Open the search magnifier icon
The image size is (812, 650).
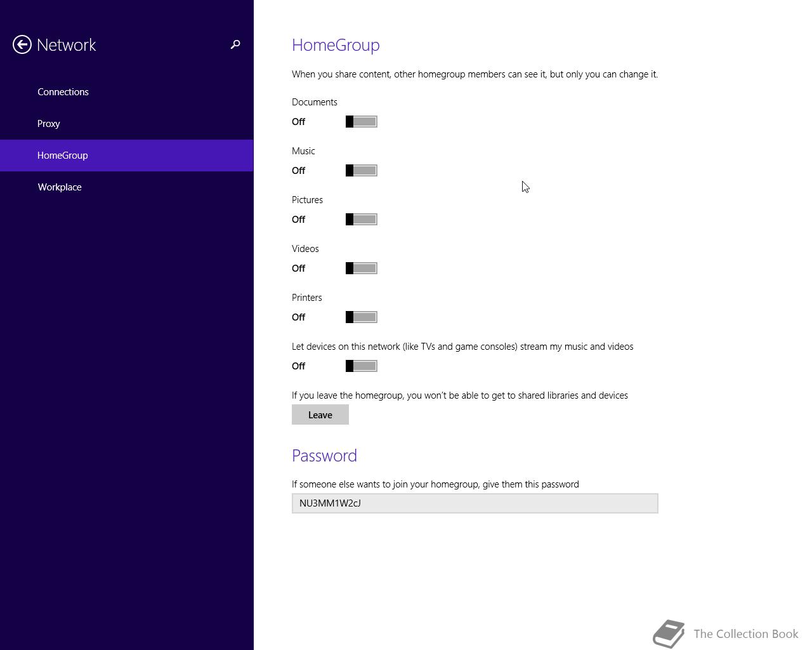[235, 44]
